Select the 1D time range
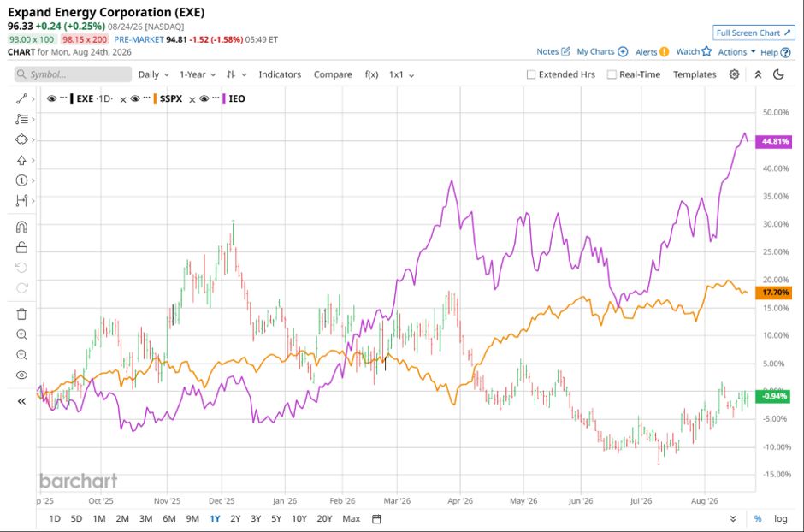 (x=55, y=518)
